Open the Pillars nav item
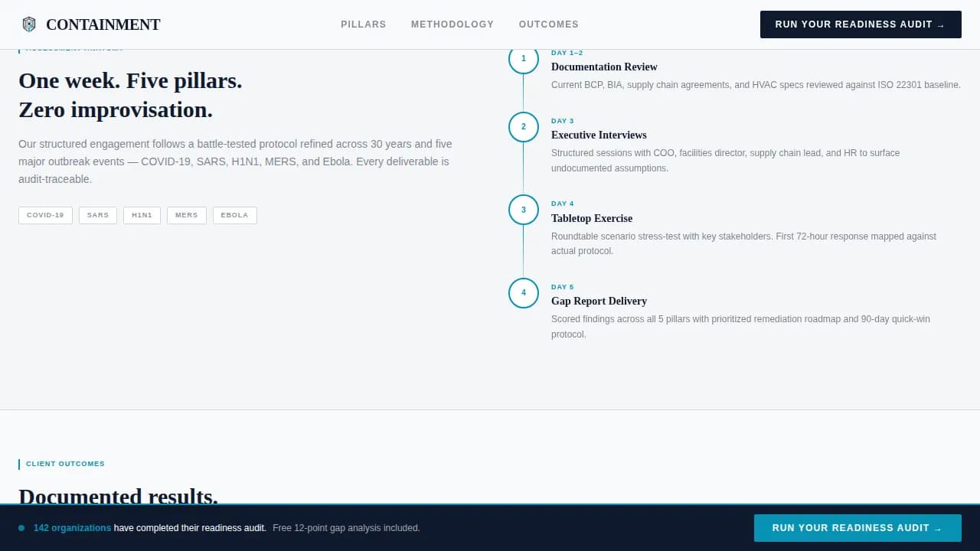The height and width of the screenshot is (551, 980). pos(363,24)
